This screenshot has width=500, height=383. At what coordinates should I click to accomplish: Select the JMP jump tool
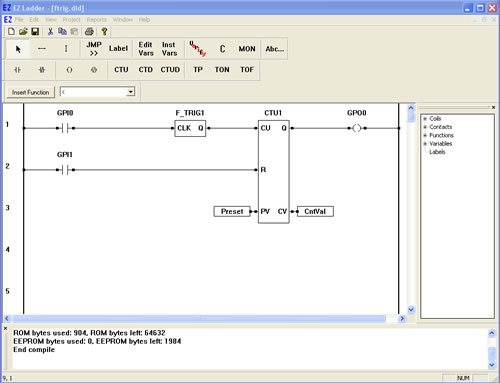coord(94,49)
